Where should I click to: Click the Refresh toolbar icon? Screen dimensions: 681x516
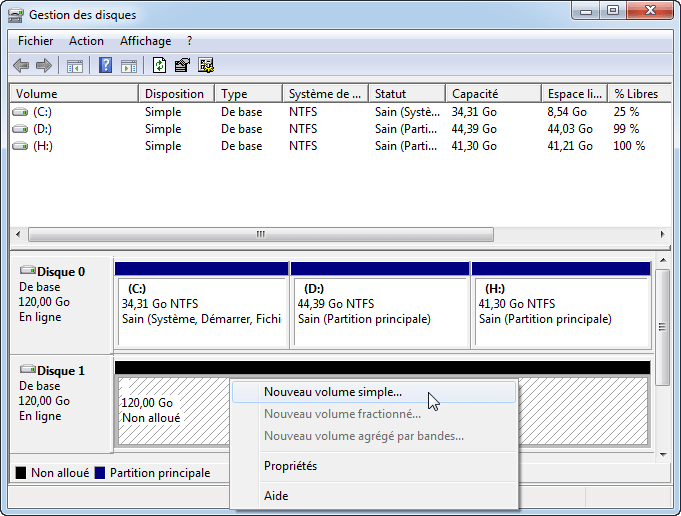[x=159, y=66]
